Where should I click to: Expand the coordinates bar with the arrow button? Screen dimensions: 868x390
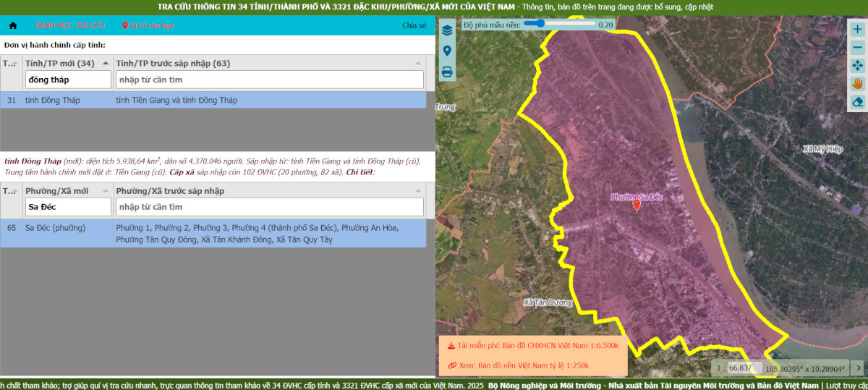point(859,368)
